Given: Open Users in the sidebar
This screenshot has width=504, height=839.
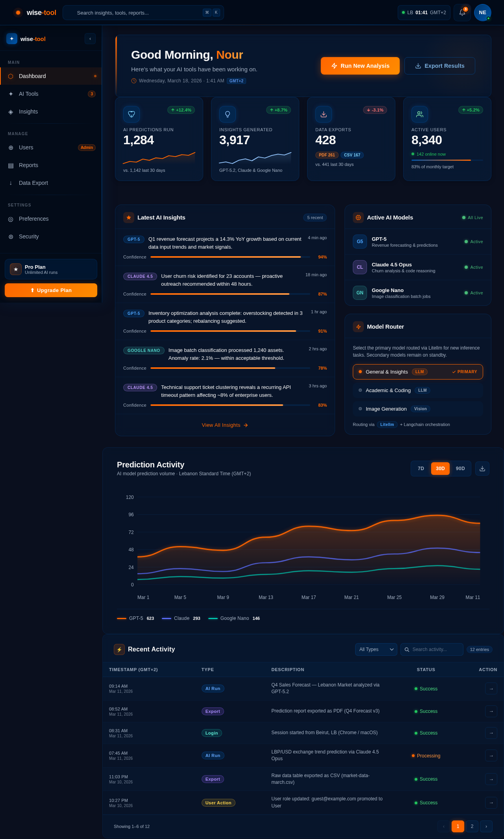Looking at the screenshot, I should click(x=51, y=147).
